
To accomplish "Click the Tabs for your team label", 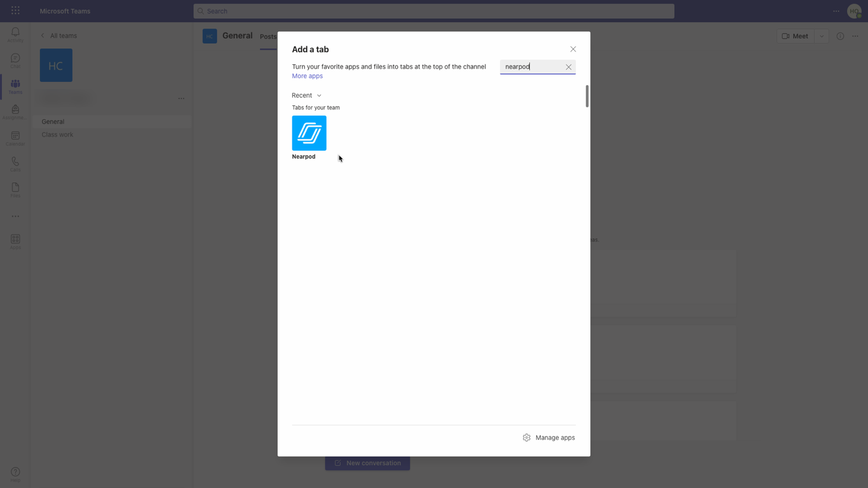I will (316, 108).
